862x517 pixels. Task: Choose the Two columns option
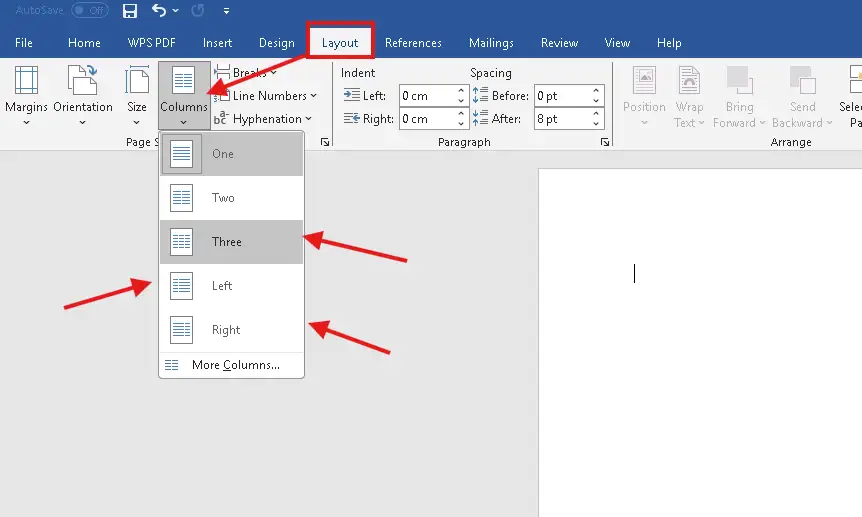pos(231,198)
